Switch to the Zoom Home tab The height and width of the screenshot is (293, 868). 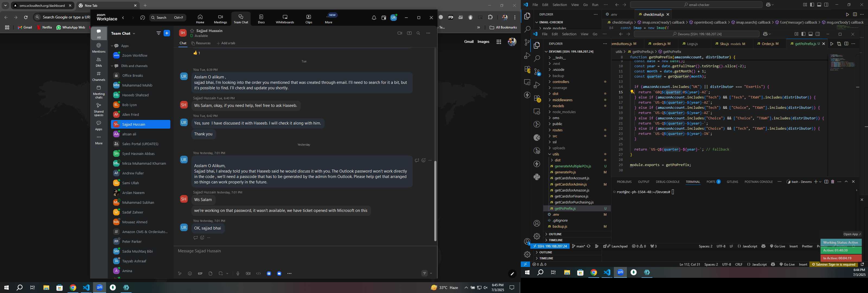200,19
